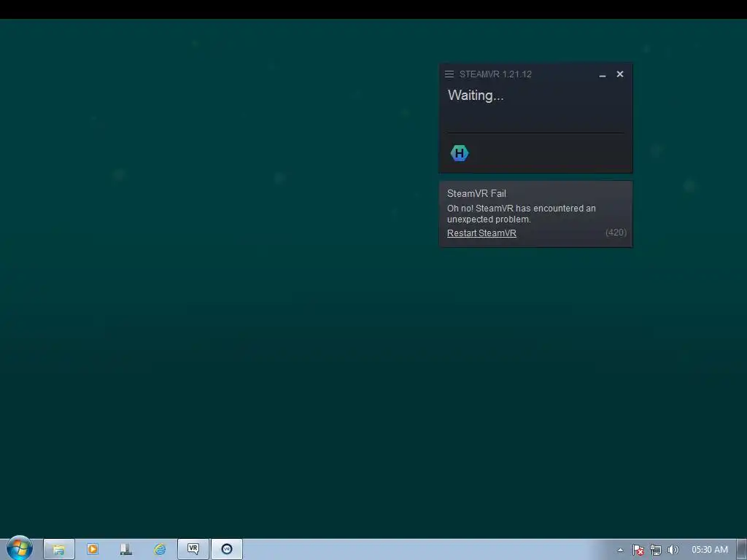The image size is (747, 560).
Task: Switch to the SteamVR taskbar button
Action: coord(227,549)
